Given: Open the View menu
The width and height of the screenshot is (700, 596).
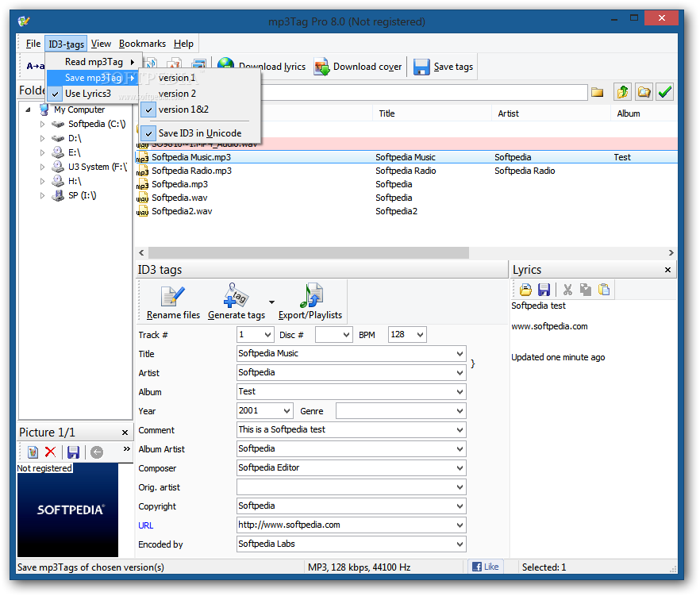Looking at the screenshot, I should click(101, 44).
